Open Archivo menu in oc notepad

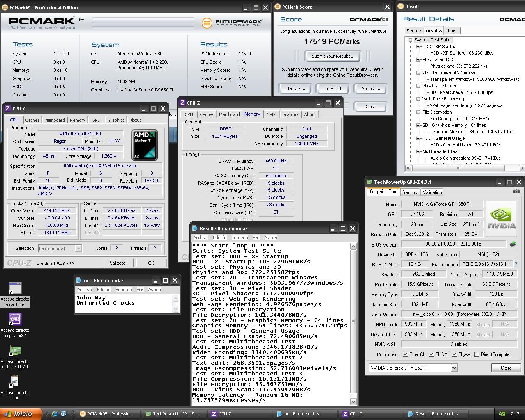pyautogui.click(x=84, y=290)
